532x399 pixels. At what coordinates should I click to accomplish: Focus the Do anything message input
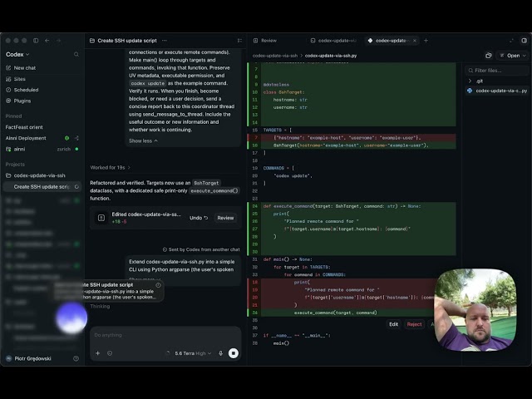point(165,335)
